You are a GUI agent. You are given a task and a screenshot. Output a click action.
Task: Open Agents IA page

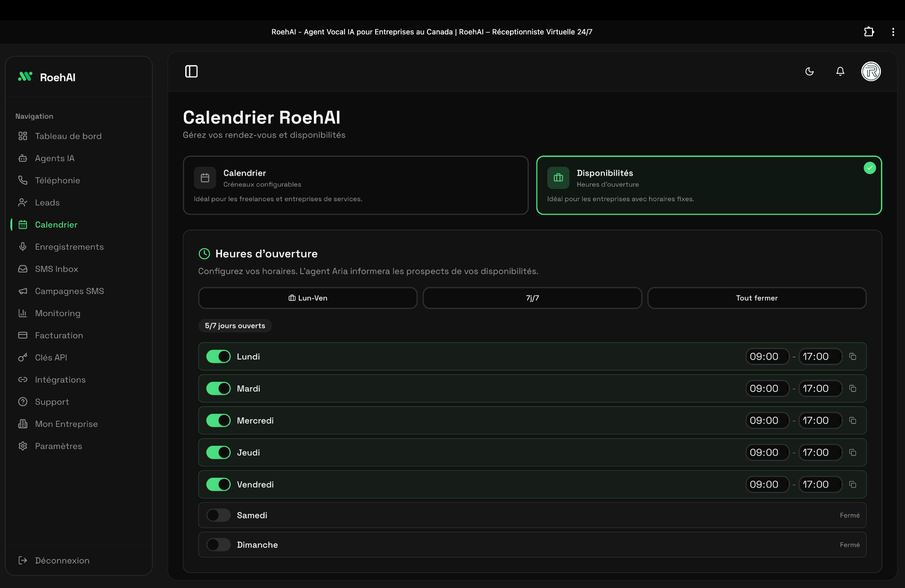79,158
